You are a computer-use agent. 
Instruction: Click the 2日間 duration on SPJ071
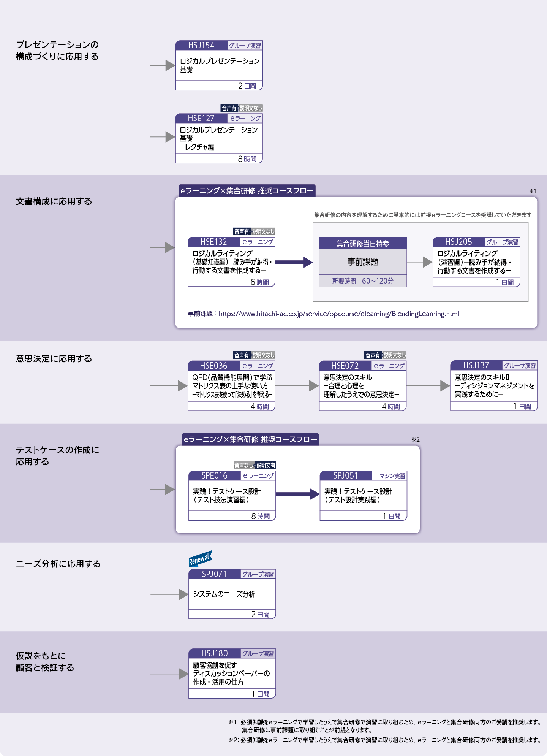[x=261, y=615]
